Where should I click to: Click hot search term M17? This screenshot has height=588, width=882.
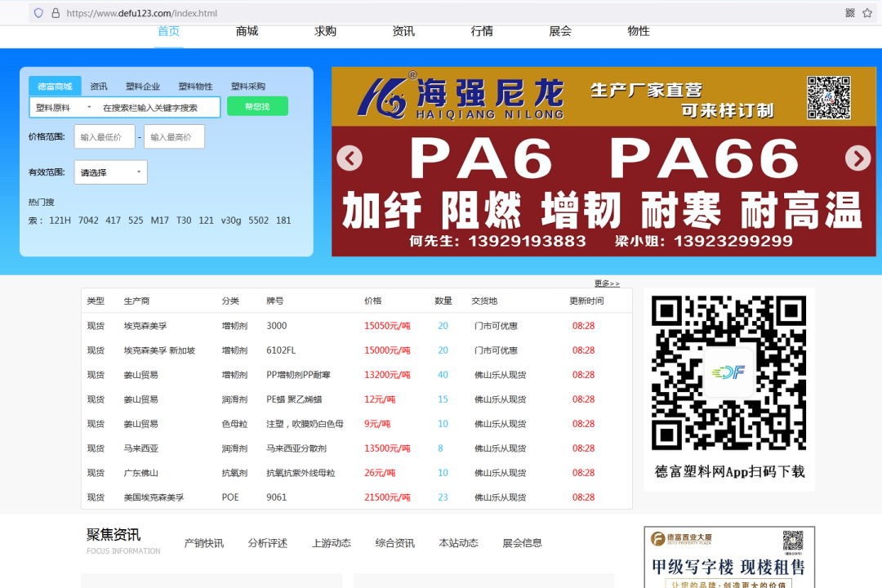click(160, 220)
